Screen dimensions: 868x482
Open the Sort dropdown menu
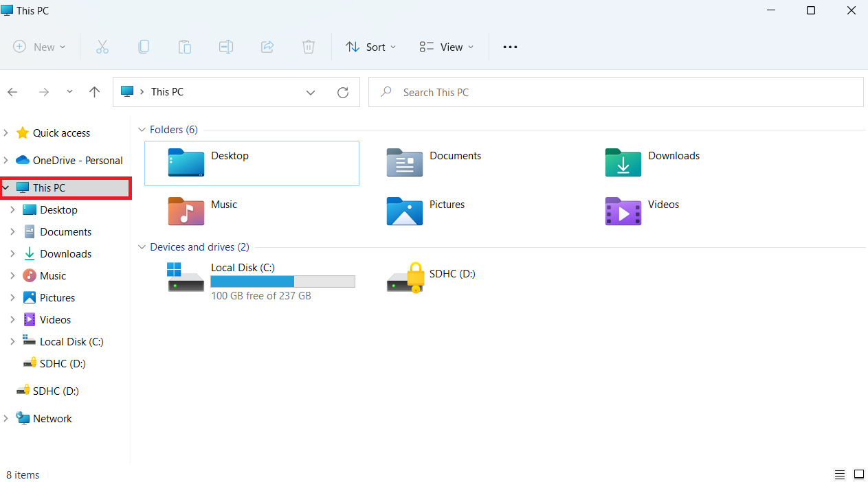coord(371,47)
